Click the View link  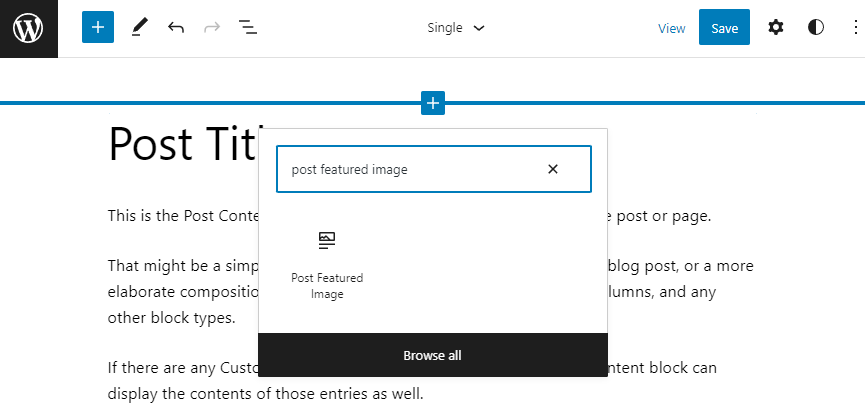click(672, 29)
